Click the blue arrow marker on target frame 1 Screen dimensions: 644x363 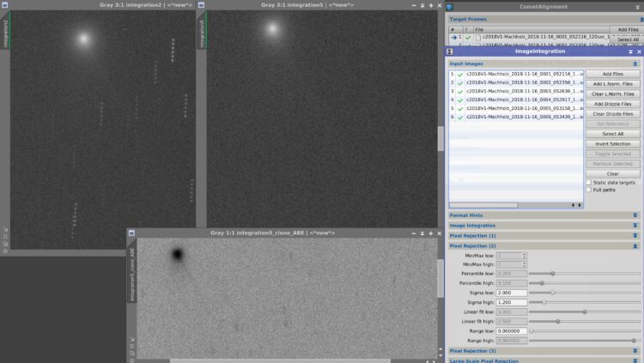[x=454, y=38]
